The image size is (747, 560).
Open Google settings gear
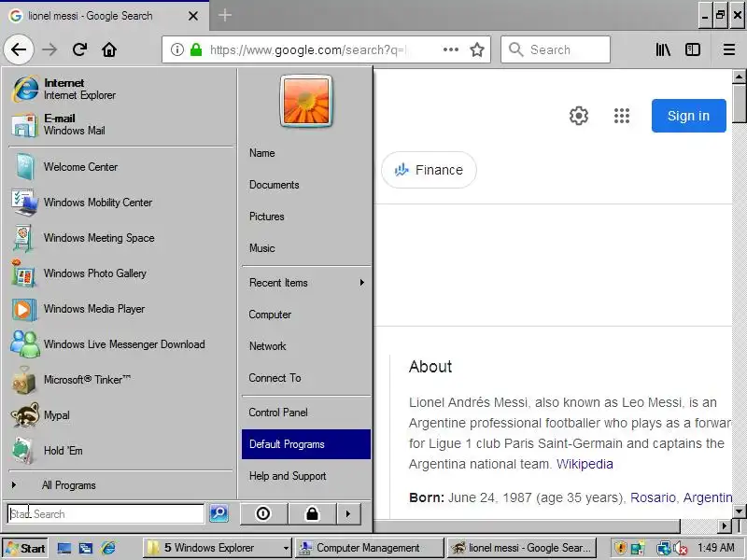[578, 116]
